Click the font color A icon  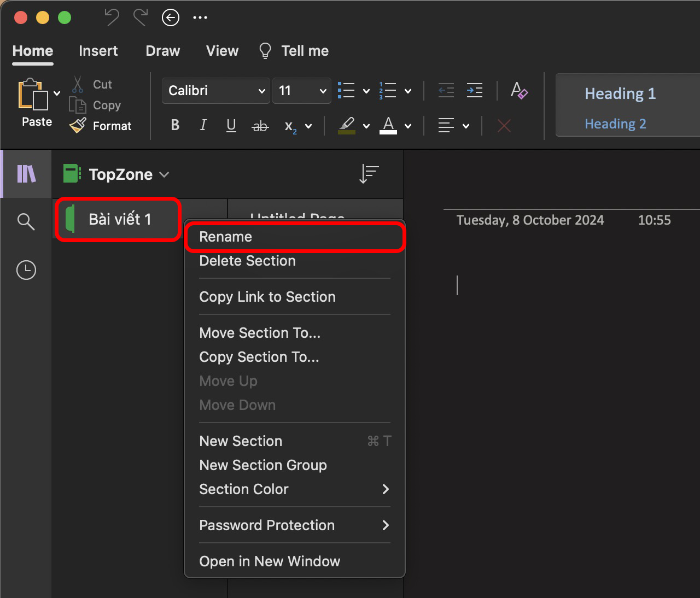[388, 125]
